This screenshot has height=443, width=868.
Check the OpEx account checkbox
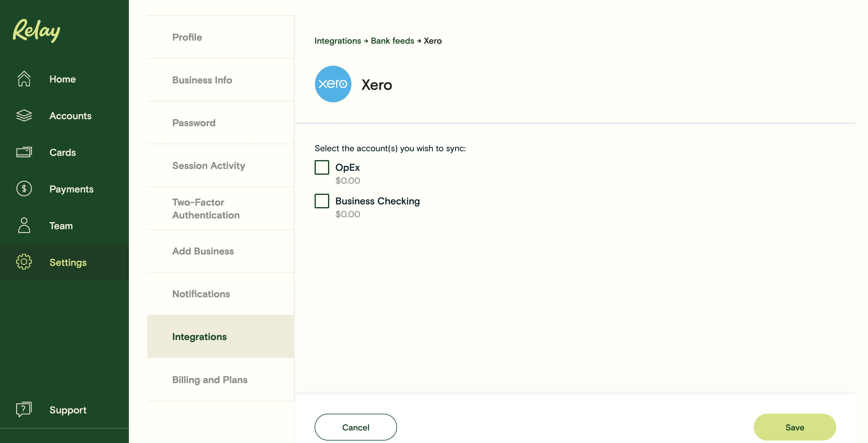point(322,167)
